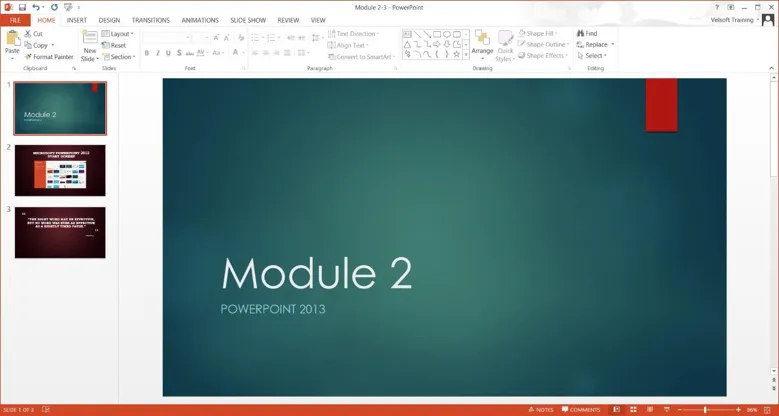The width and height of the screenshot is (779, 416).
Task: Click the Increase List Level indent icon
Action: 302,37
